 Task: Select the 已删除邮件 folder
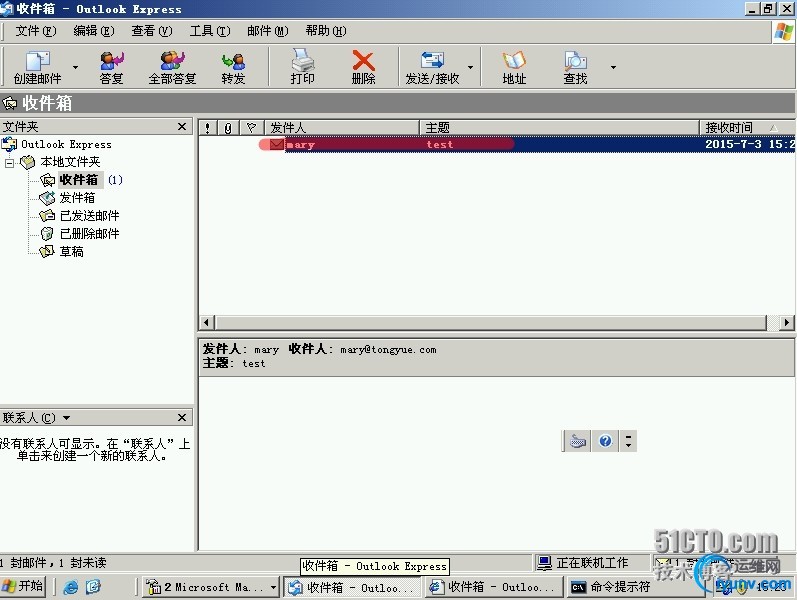click(89, 233)
